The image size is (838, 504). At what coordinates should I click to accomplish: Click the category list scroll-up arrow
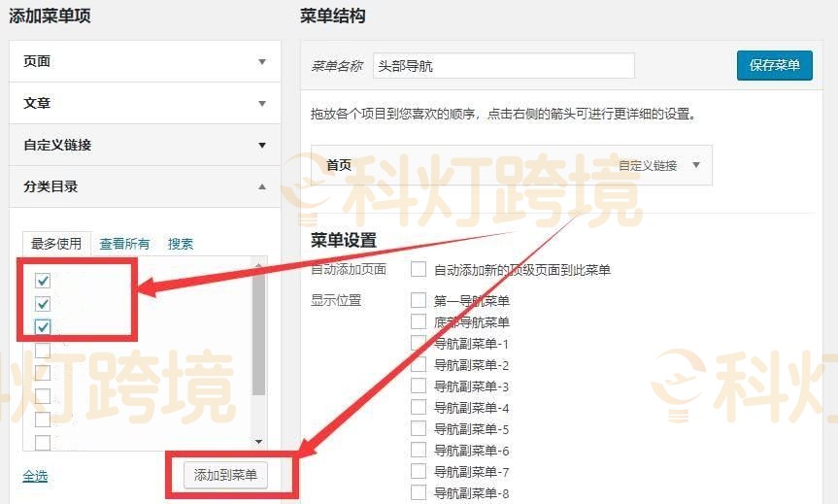[258, 264]
